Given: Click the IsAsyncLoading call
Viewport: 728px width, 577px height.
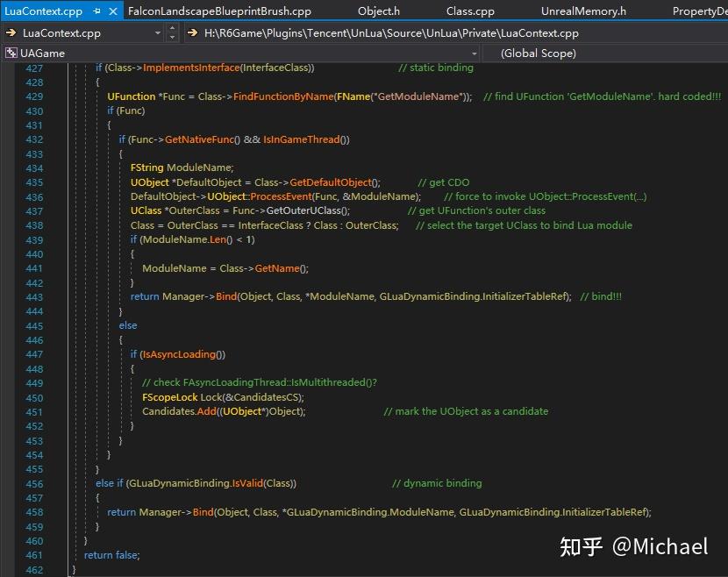Looking at the screenshot, I should (179, 354).
